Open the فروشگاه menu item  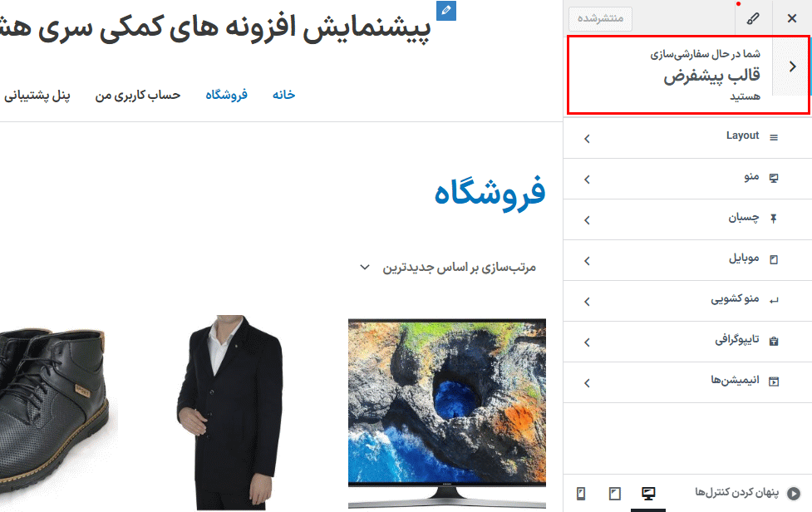226,94
